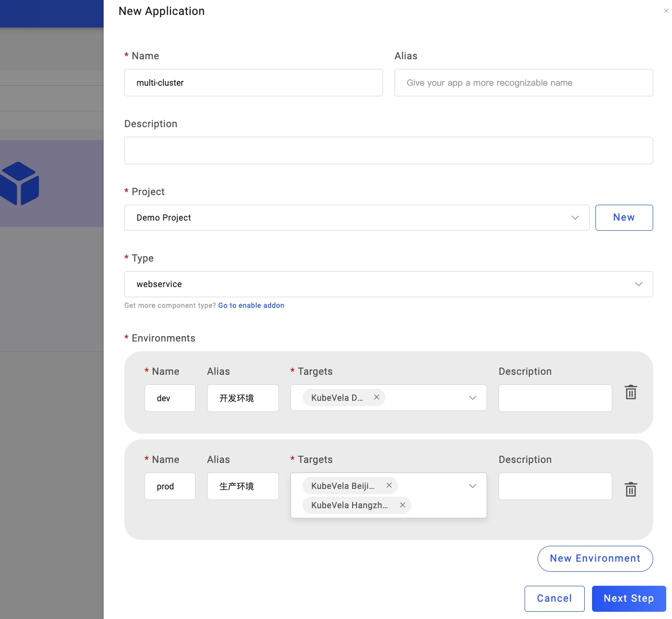Proceed with Next Step button

pos(629,599)
